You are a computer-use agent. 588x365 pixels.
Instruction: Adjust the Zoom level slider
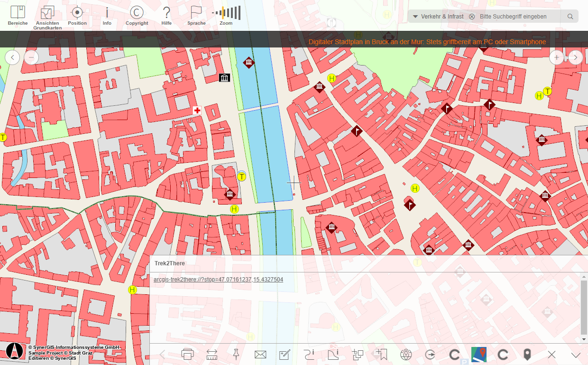point(226,13)
